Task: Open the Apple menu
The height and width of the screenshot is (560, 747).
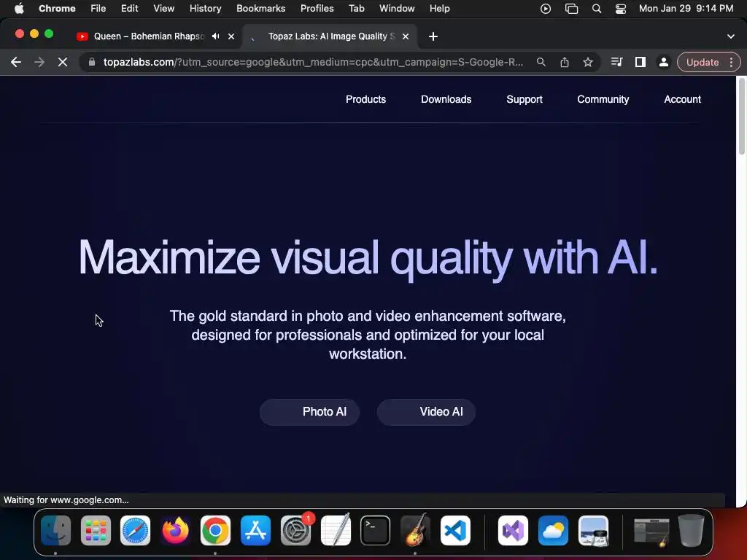Action: 19,8
